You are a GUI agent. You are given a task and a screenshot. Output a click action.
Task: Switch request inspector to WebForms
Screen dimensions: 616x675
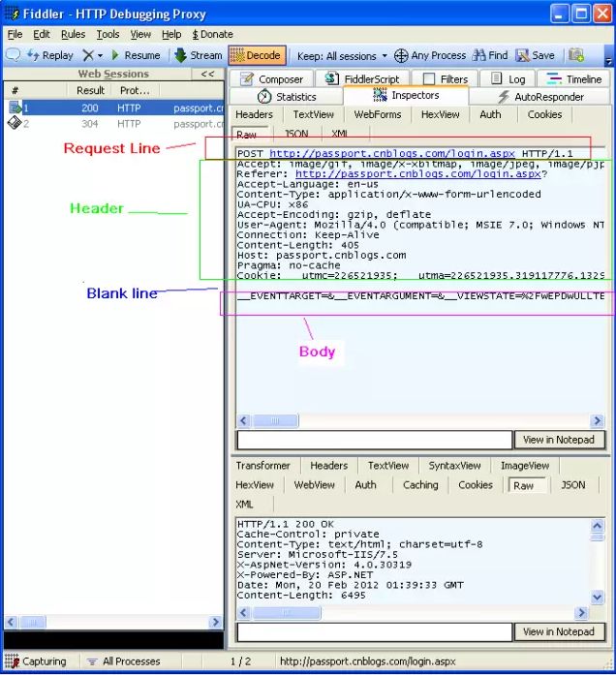click(x=378, y=114)
